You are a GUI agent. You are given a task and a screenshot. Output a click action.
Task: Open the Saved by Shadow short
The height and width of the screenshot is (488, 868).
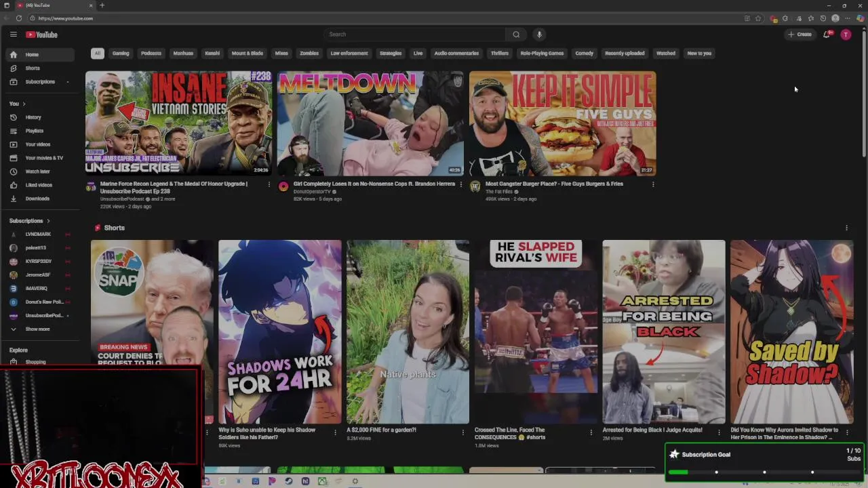(792, 332)
